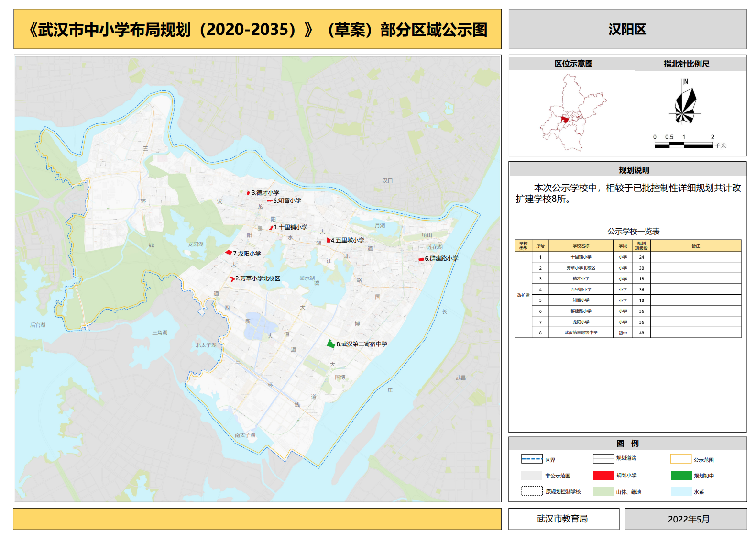Click the black and white scale bar

pos(684,145)
